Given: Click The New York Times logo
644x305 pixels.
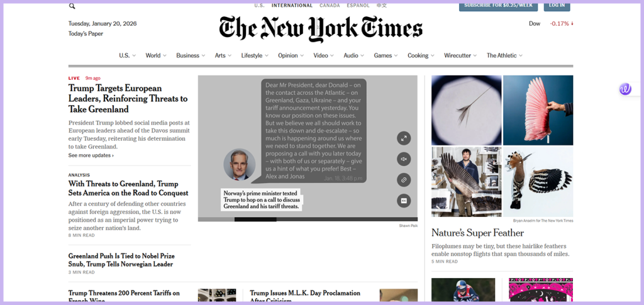Looking at the screenshot, I should point(321,29).
